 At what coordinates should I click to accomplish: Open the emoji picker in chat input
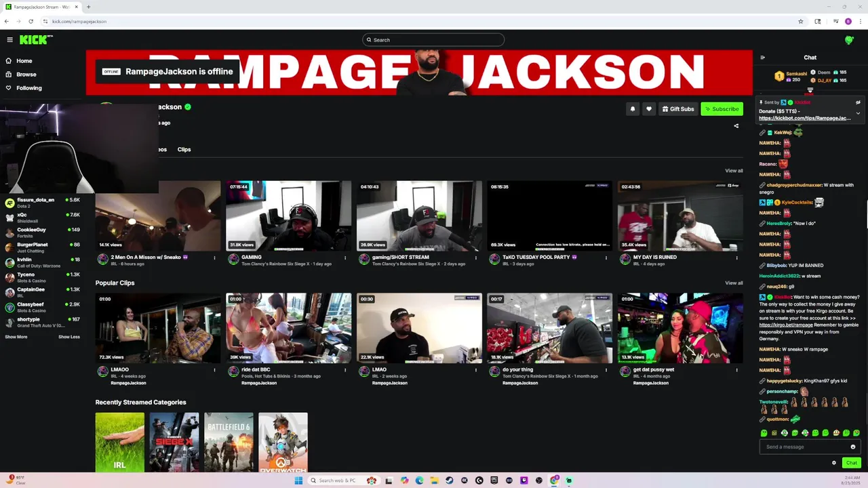(853, 447)
